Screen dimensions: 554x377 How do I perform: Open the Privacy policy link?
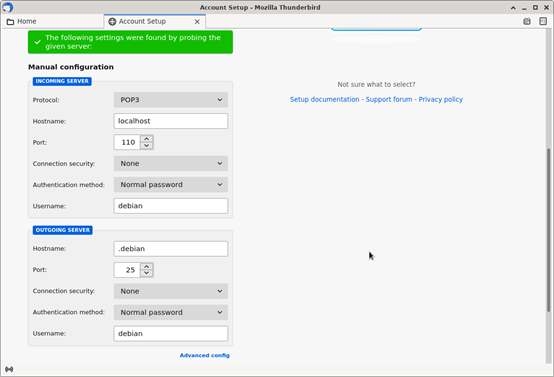click(x=441, y=99)
